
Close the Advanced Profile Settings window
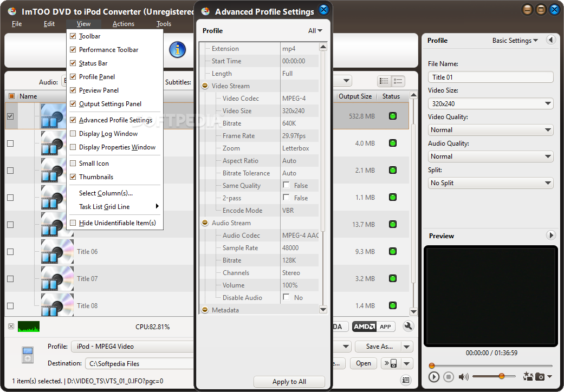(x=324, y=10)
